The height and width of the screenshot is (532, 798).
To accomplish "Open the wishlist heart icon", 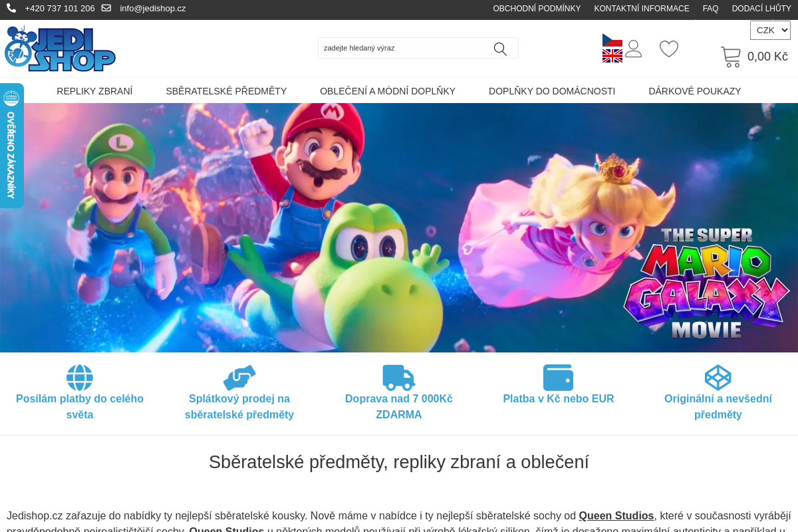I will [668, 49].
